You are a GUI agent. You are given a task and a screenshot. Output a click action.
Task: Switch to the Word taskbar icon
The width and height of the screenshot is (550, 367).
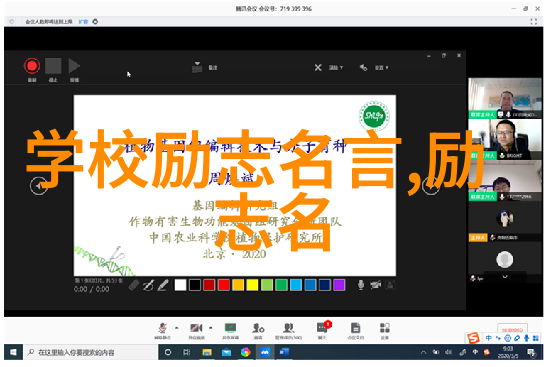point(284,352)
